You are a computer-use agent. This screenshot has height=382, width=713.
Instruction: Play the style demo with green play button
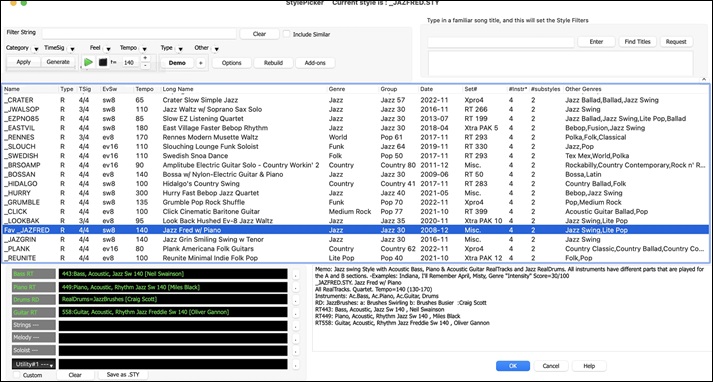click(89, 62)
